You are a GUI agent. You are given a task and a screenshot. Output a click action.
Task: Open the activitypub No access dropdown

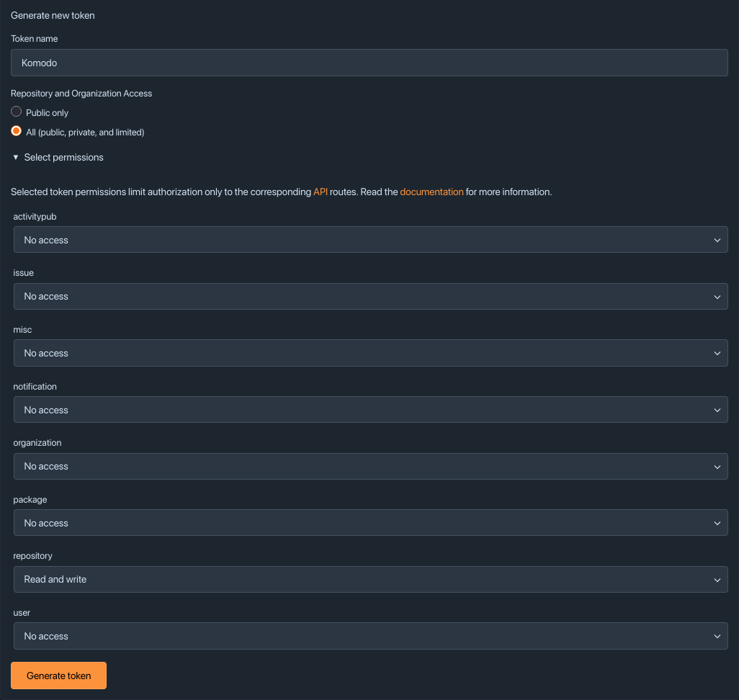(x=370, y=240)
